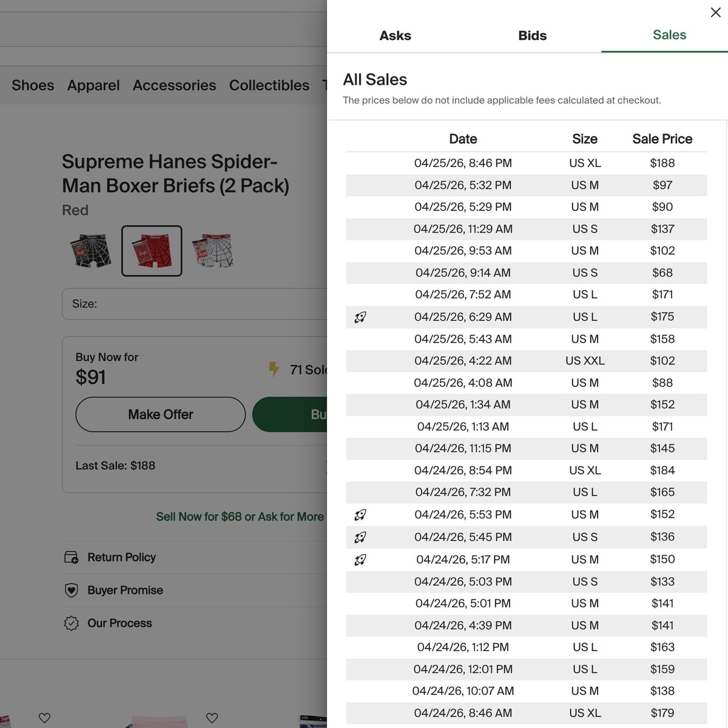Click the green Buy button
Viewport: 728px width, 728px height.
(x=290, y=414)
